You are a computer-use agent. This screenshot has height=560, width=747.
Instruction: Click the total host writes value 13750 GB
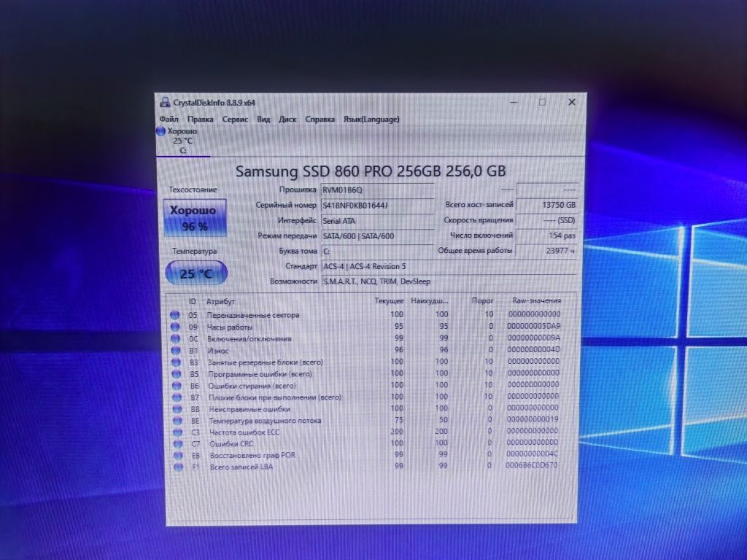coord(546,205)
